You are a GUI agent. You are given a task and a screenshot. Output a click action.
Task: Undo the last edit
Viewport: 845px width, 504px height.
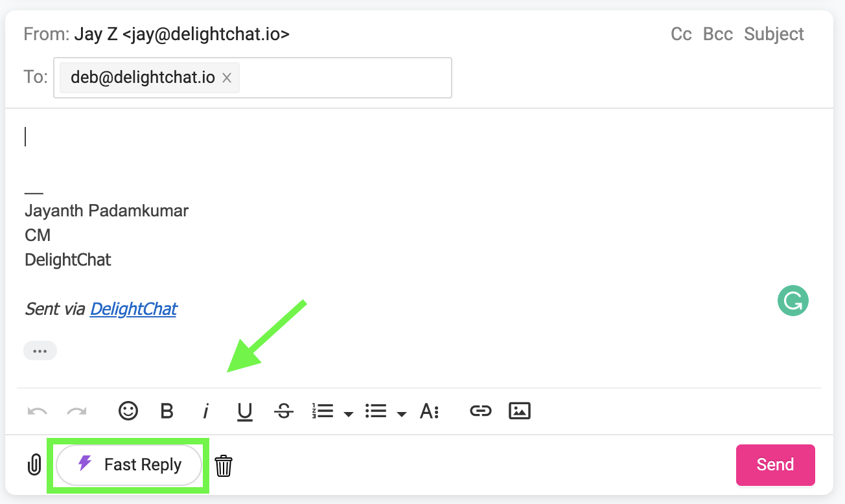(x=37, y=411)
